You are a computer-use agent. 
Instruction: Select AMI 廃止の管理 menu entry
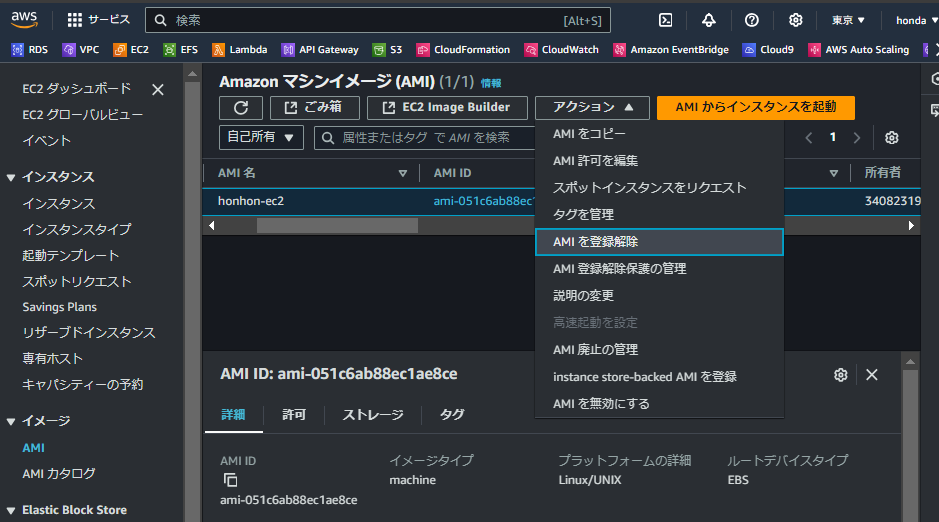(659, 350)
